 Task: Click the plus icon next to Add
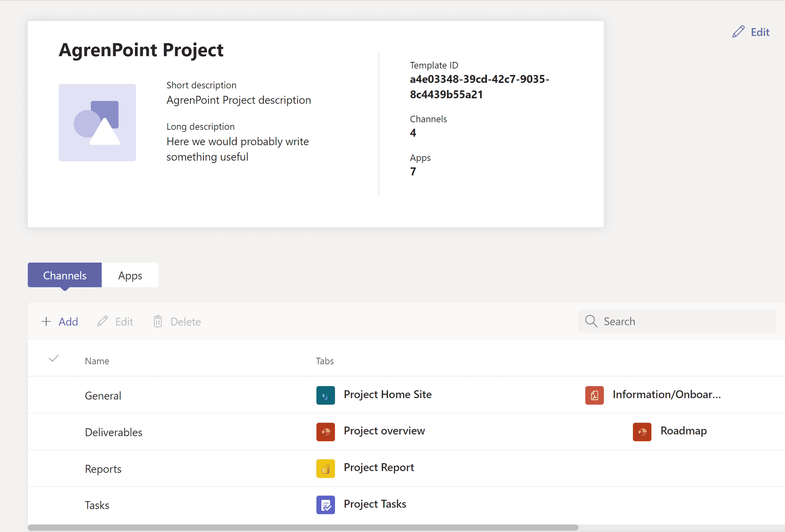pyautogui.click(x=46, y=321)
